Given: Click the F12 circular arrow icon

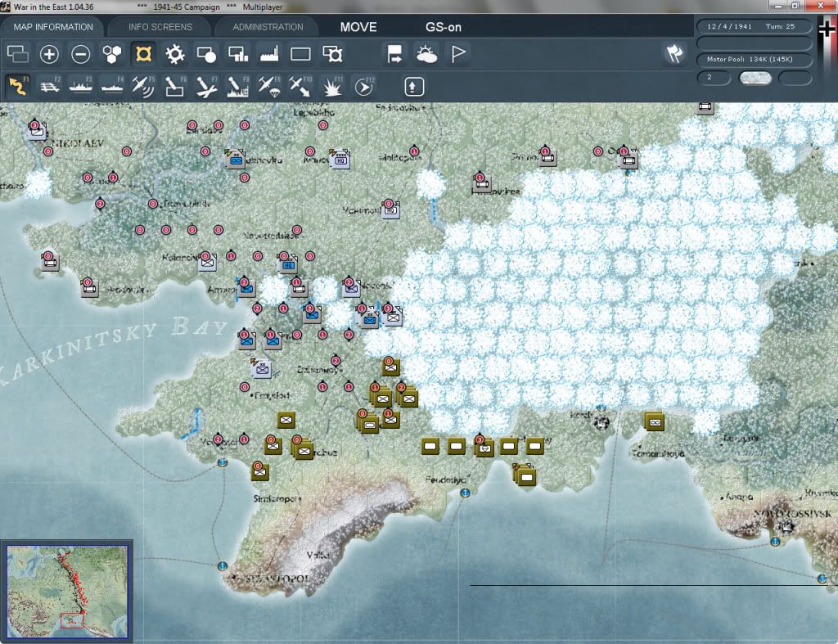Looking at the screenshot, I should click(364, 86).
